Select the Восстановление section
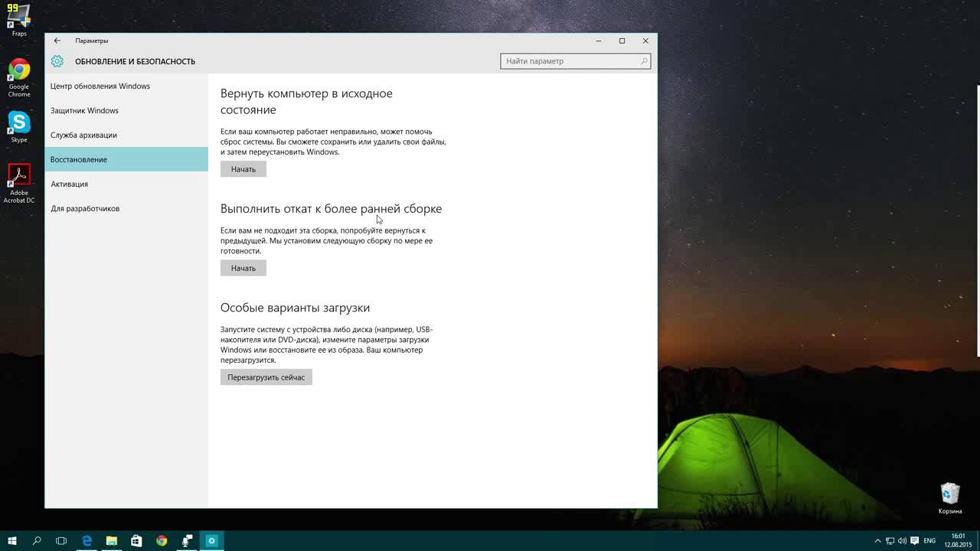The image size is (980, 551). click(126, 159)
